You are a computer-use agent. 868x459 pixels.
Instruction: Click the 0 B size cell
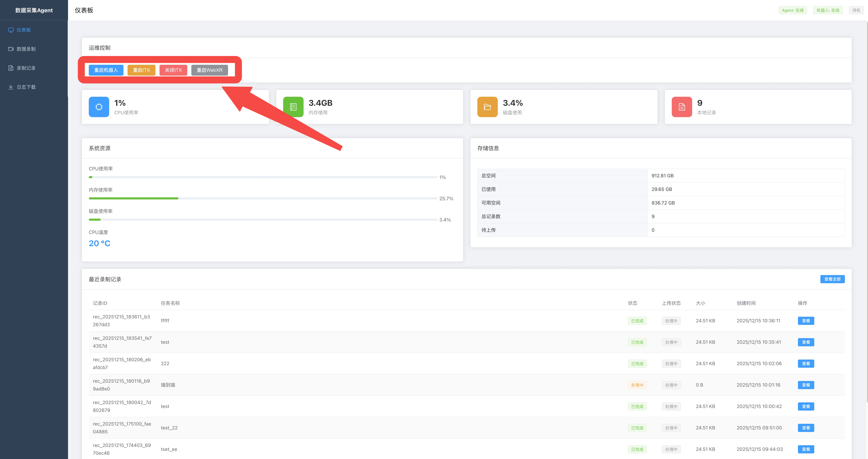699,385
